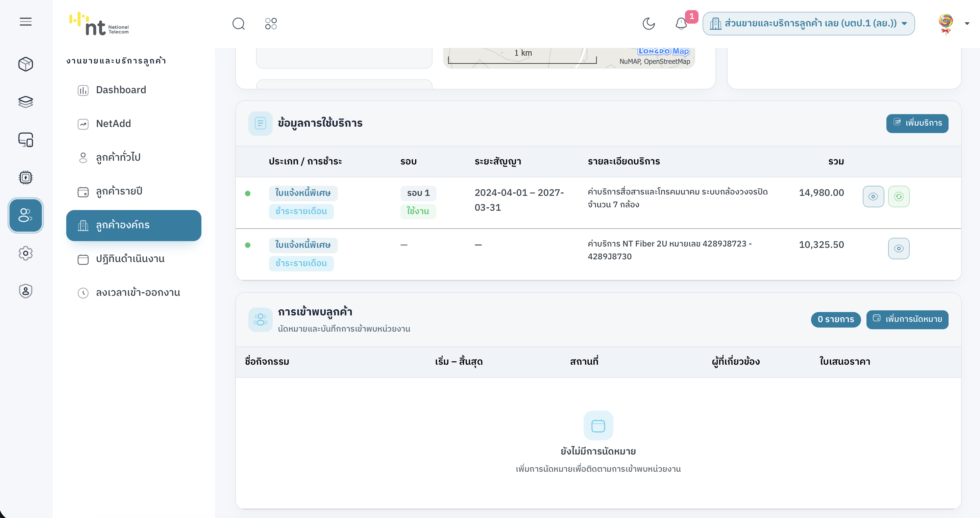Viewport: 980px width, 518px height.
Task: Click the search magnifier icon
Action: [239, 24]
